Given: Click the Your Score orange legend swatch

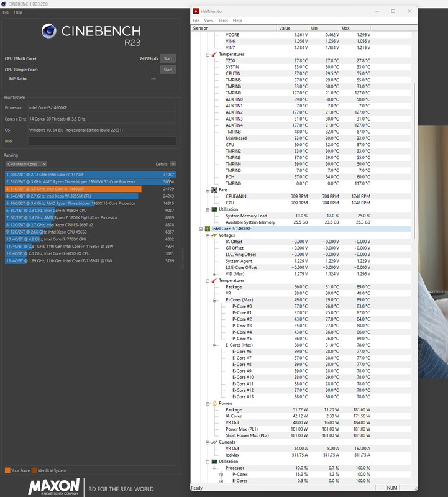Looking at the screenshot, I should [7, 470].
